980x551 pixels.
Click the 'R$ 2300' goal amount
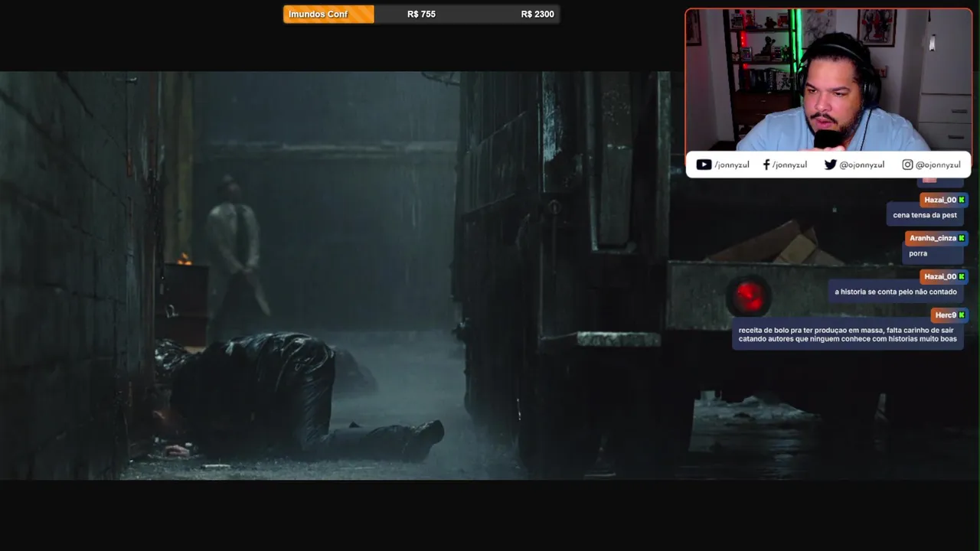pos(537,14)
